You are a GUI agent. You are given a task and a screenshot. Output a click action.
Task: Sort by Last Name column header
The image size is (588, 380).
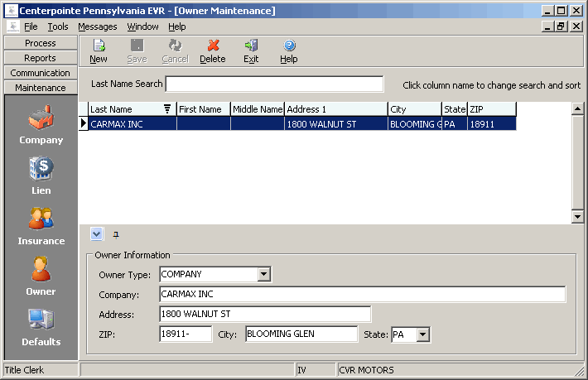pos(133,109)
